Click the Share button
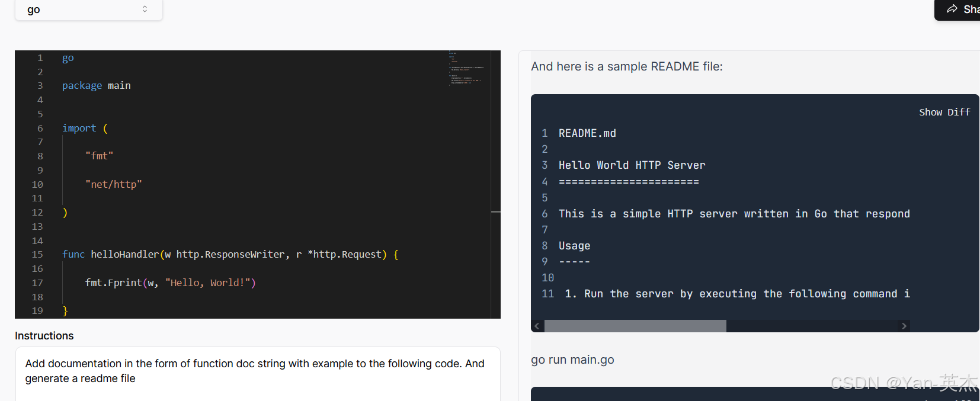Screen dimensions: 980x401 point(957,9)
